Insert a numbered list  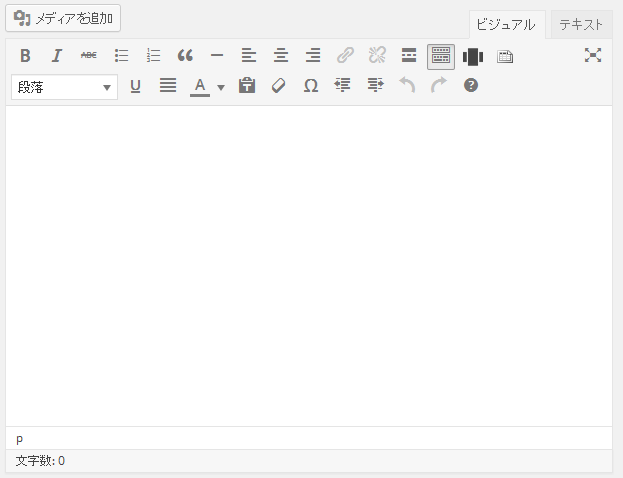pos(153,56)
